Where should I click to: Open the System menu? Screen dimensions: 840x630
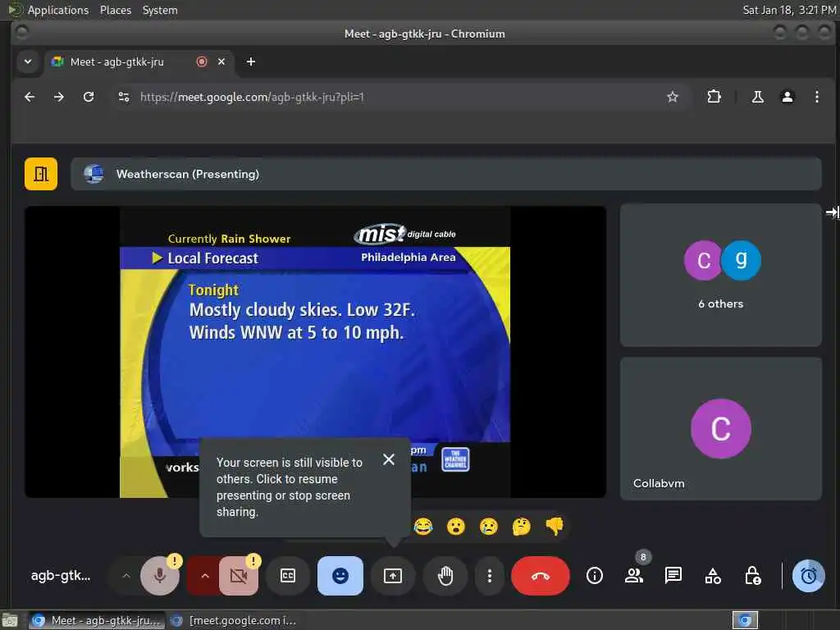[160, 10]
